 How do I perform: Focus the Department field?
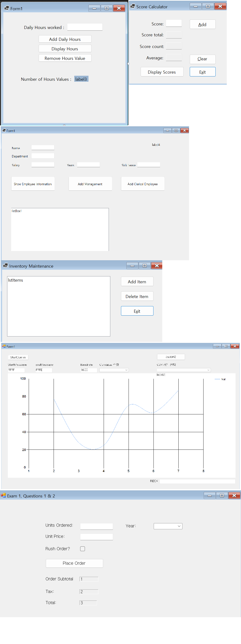click(43, 156)
